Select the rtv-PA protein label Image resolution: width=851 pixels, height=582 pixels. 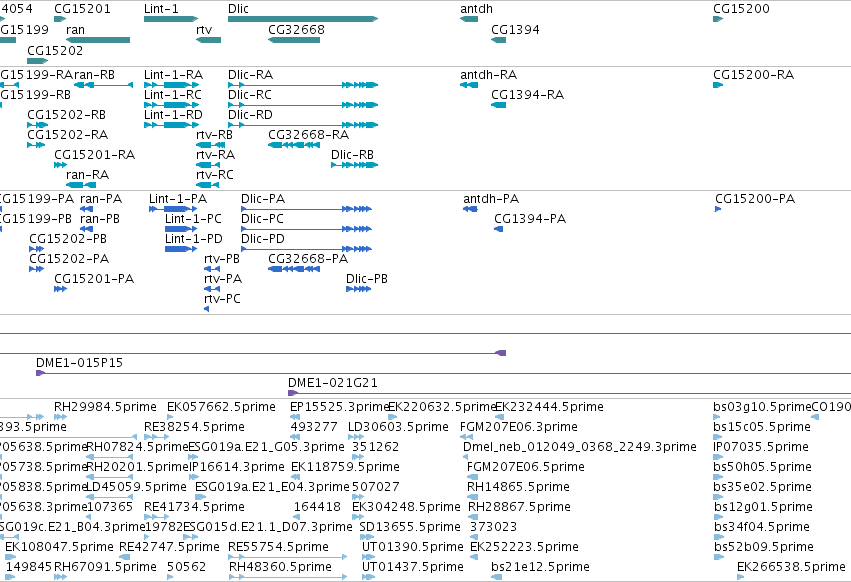tap(223, 280)
